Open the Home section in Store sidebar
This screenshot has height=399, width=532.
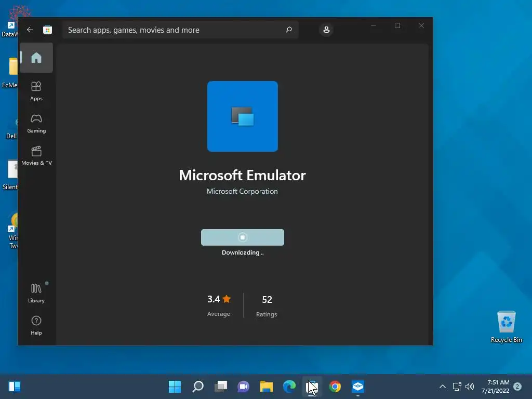(x=36, y=58)
